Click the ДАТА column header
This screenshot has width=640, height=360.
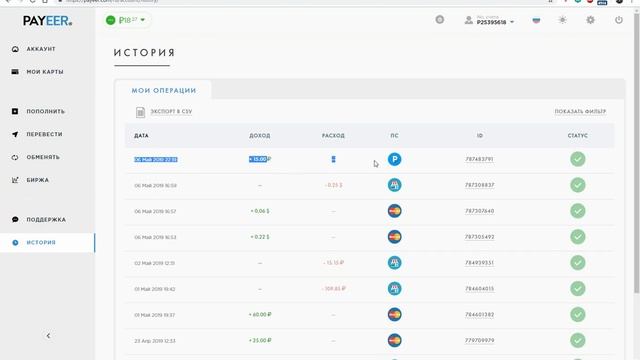click(x=141, y=136)
